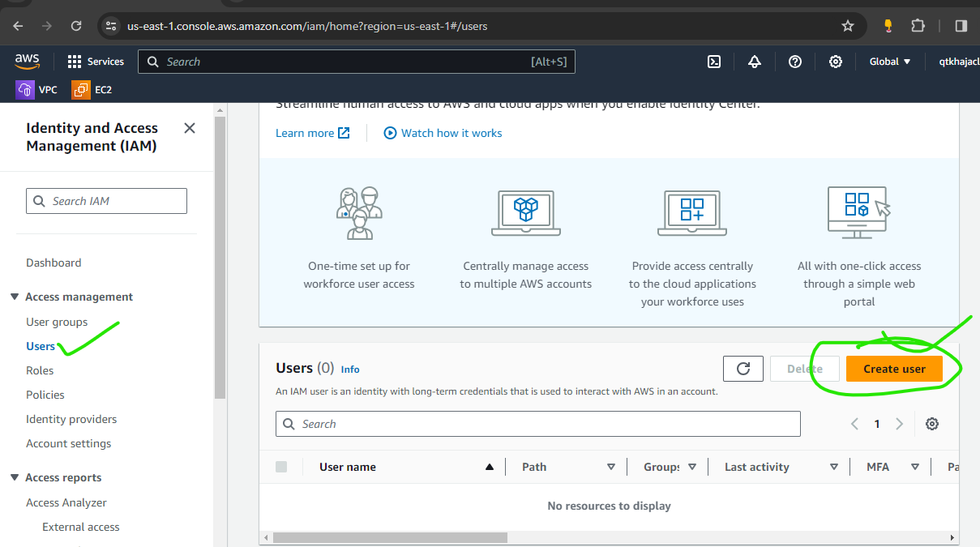Reload the browser page
This screenshot has width=980, height=547.
[x=76, y=26]
